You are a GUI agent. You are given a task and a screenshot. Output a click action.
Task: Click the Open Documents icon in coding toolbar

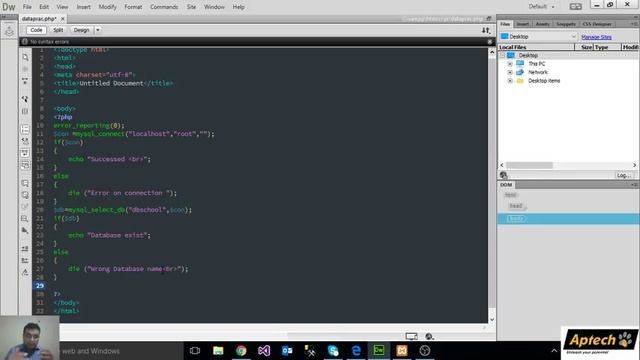25,57
